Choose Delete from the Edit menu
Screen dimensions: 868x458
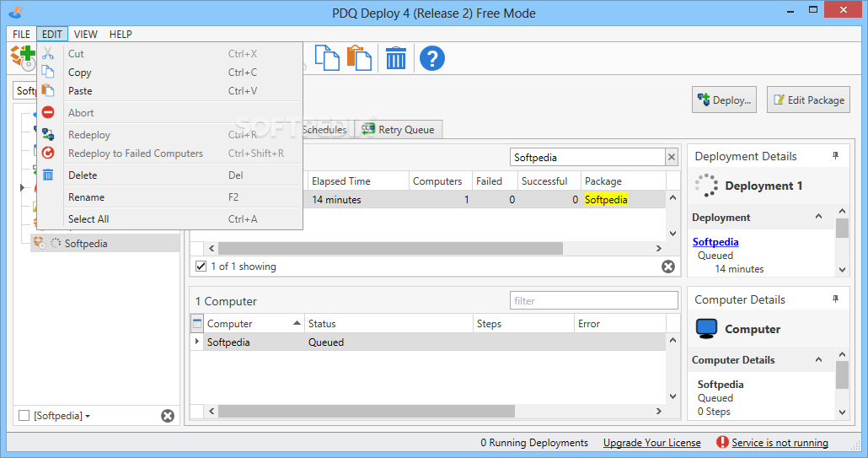(x=169, y=175)
